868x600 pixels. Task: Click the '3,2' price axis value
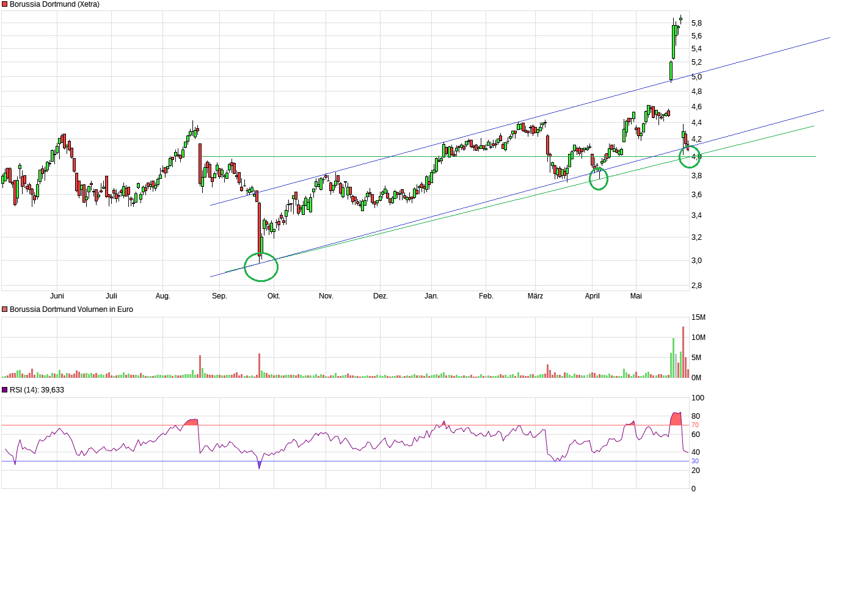click(696, 237)
